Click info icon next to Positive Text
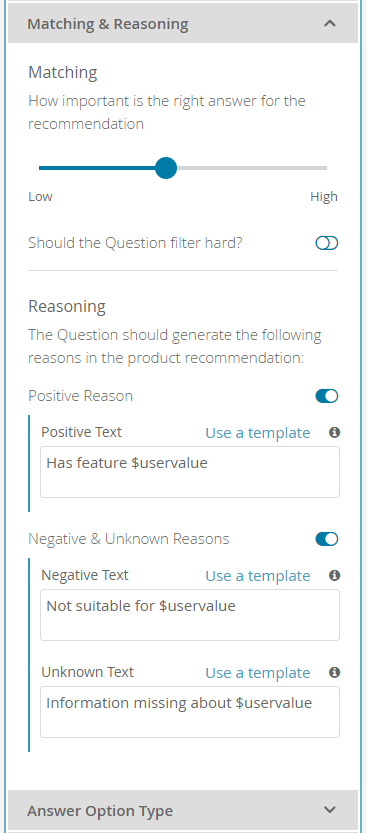The image size is (367, 833). (x=334, y=432)
